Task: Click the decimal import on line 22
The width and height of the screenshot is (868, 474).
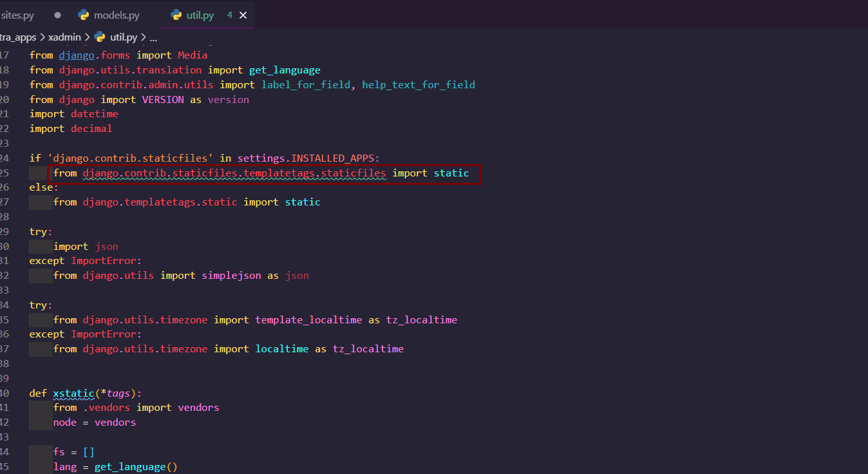Action: coord(91,128)
